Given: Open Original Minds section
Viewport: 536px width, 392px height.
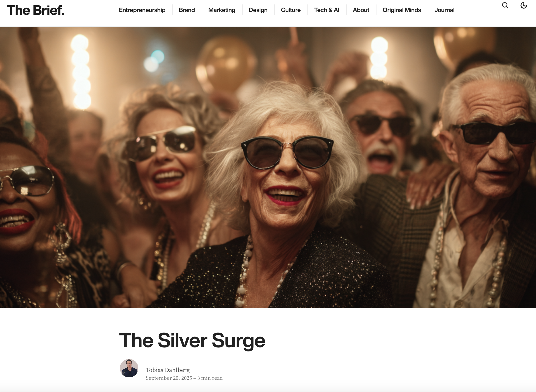Looking at the screenshot, I should (x=402, y=10).
